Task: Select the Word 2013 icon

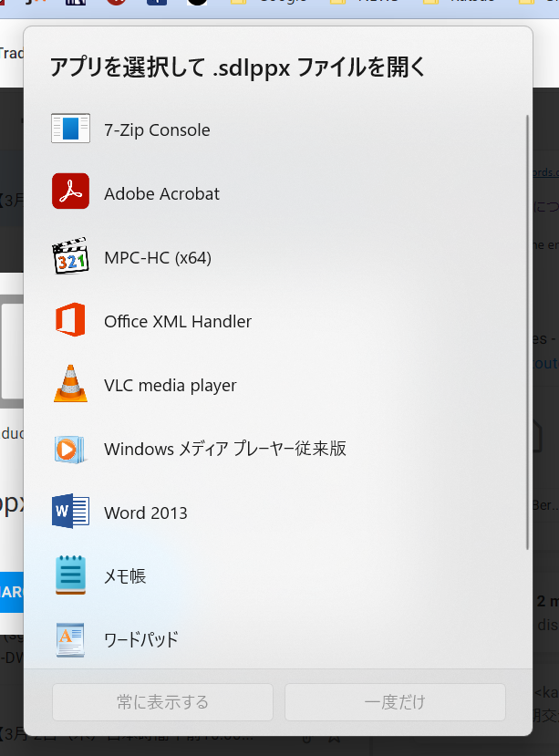Action: 70,511
